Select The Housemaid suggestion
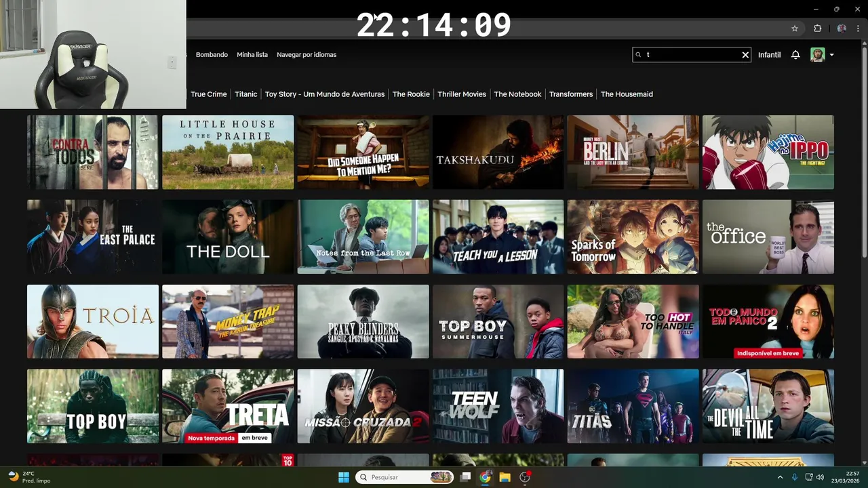This screenshot has height=488, width=868. [627, 94]
